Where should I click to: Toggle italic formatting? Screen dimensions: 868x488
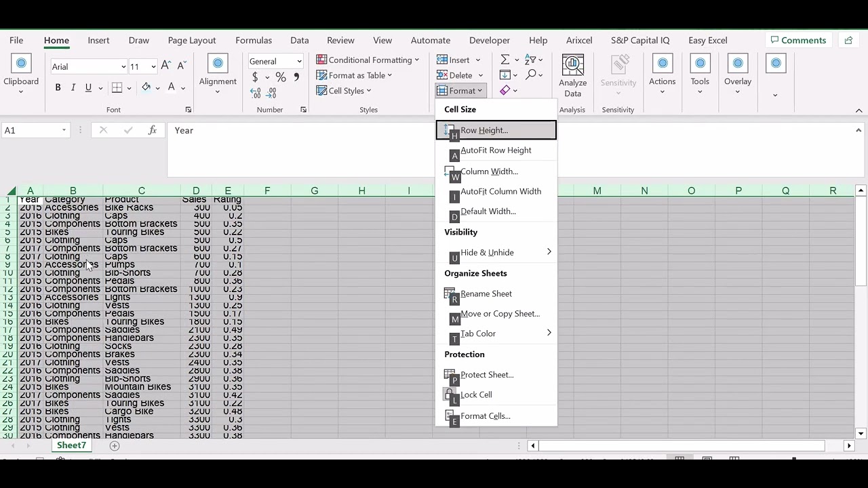click(73, 87)
